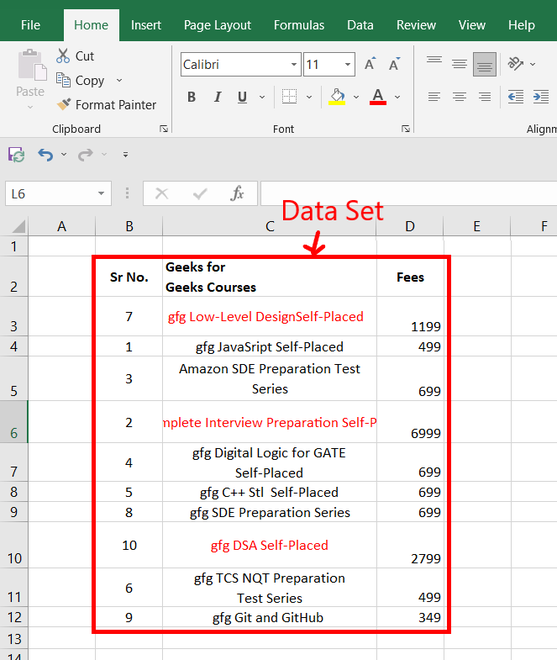Open Font settings dialog launcher
This screenshot has width=557, height=660.
pyautogui.click(x=406, y=129)
